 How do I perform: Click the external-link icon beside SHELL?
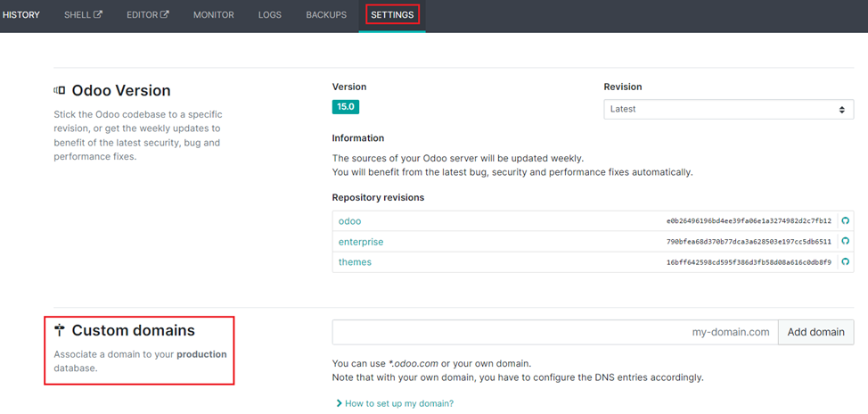(98, 14)
